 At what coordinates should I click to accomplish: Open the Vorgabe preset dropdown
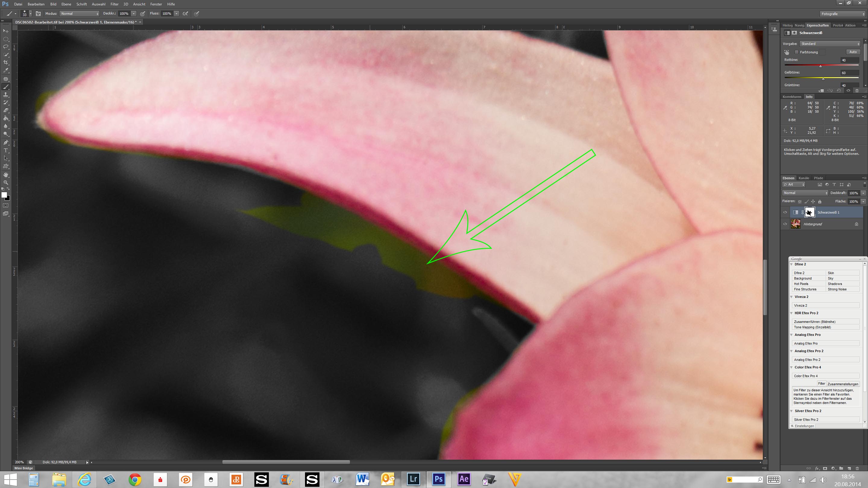(x=830, y=44)
